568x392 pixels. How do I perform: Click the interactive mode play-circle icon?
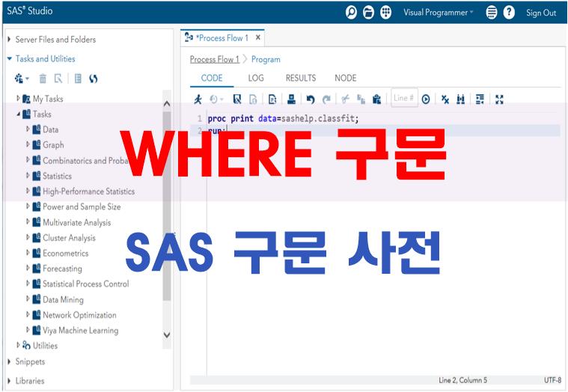pyautogui.click(x=426, y=99)
